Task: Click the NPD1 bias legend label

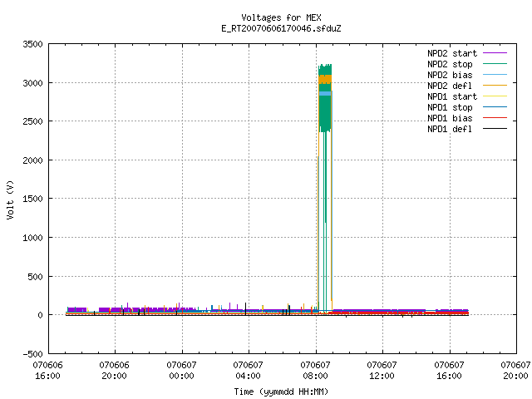Action: [x=450, y=118]
